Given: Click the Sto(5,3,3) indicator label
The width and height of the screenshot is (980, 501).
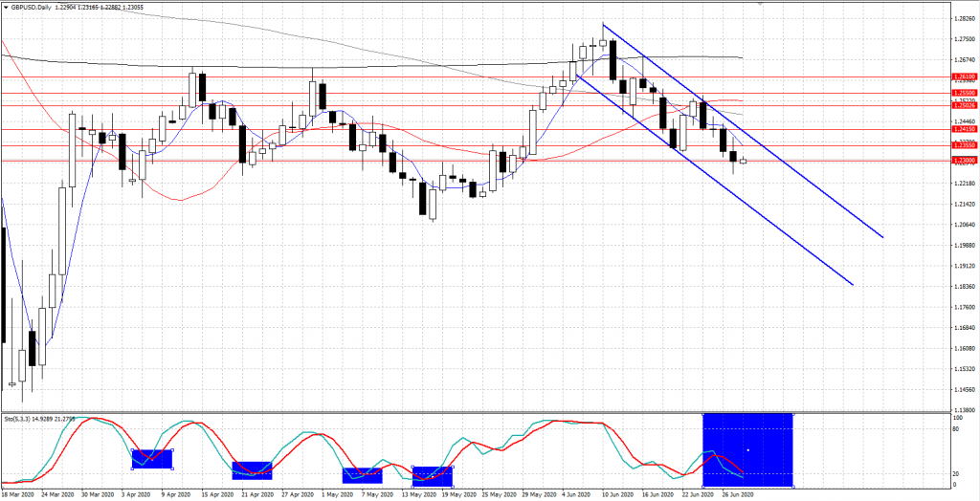Looking at the screenshot, I should click(38, 418).
